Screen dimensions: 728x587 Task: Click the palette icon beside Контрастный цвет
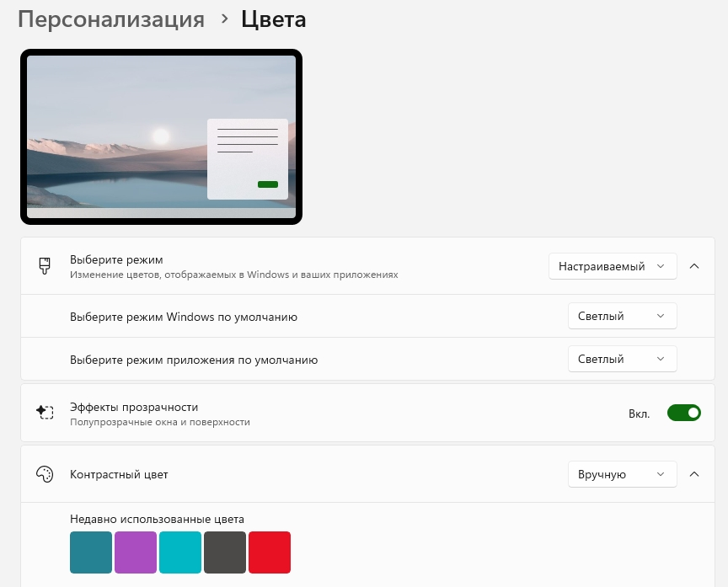coord(45,474)
